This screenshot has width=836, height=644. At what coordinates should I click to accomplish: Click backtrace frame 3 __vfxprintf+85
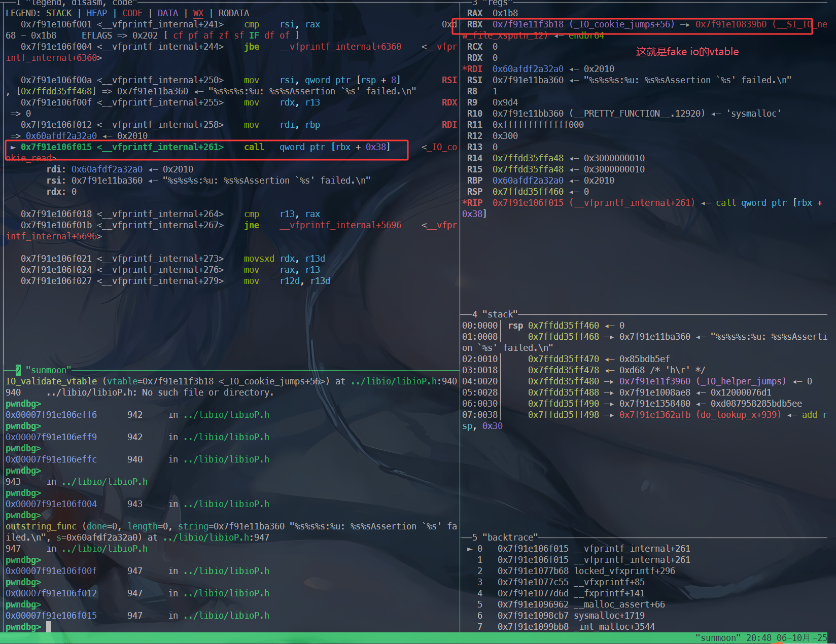click(x=561, y=582)
